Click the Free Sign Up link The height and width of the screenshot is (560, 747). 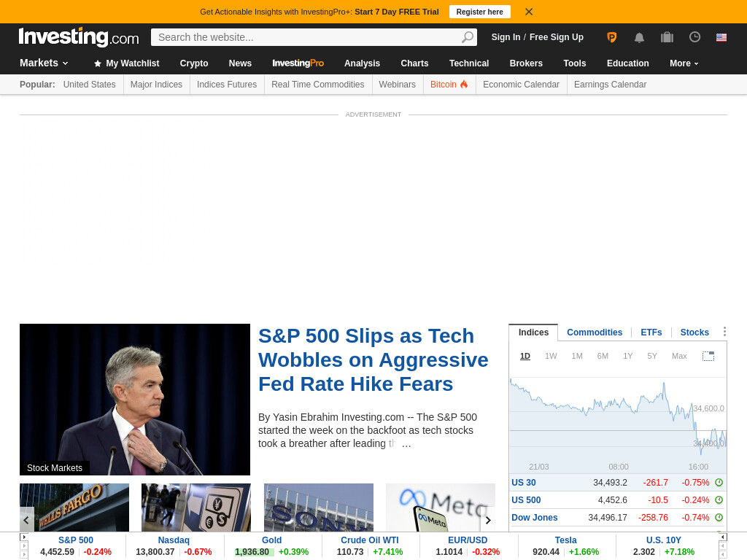click(x=557, y=37)
